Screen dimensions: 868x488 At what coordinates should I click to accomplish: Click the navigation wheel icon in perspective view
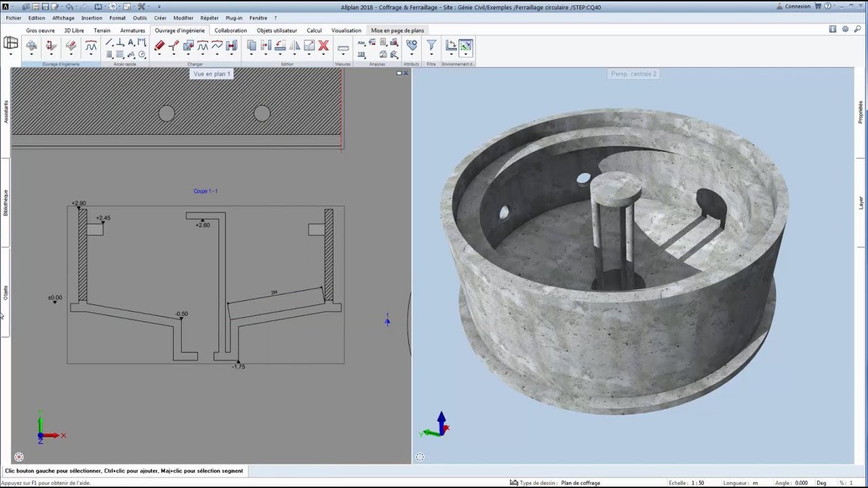click(420, 457)
